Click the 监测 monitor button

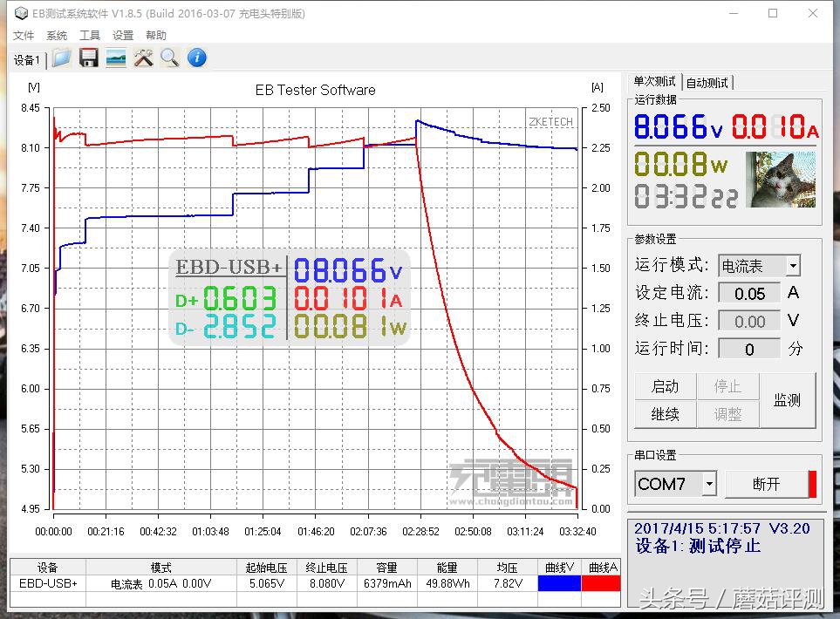(x=787, y=400)
